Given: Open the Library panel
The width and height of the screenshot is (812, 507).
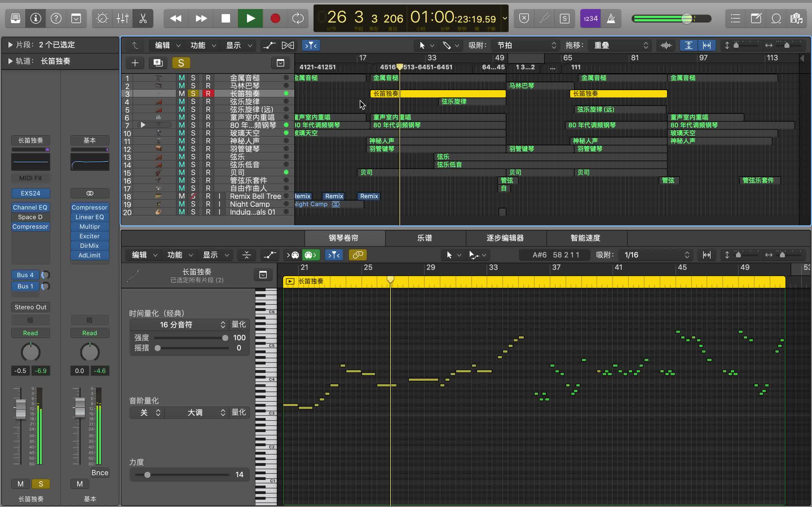Looking at the screenshot, I should click(x=15, y=18).
